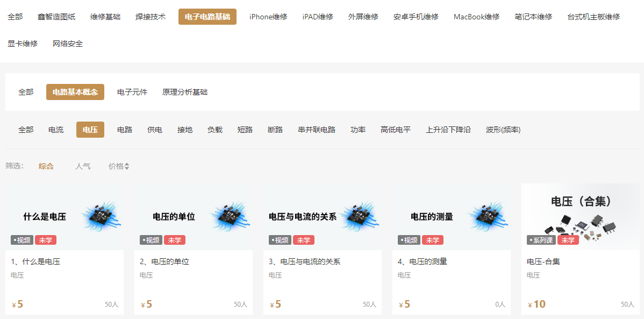Open the 3、电压与电流的关系 course title
This screenshot has width=644, height=319.
click(x=304, y=262)
